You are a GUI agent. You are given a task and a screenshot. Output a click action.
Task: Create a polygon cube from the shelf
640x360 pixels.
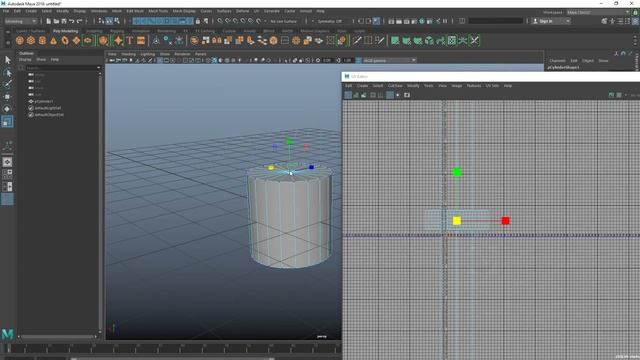31,40
